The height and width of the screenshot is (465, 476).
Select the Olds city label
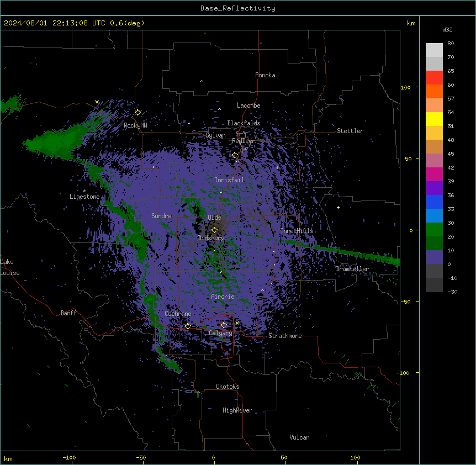pos(214,218)
